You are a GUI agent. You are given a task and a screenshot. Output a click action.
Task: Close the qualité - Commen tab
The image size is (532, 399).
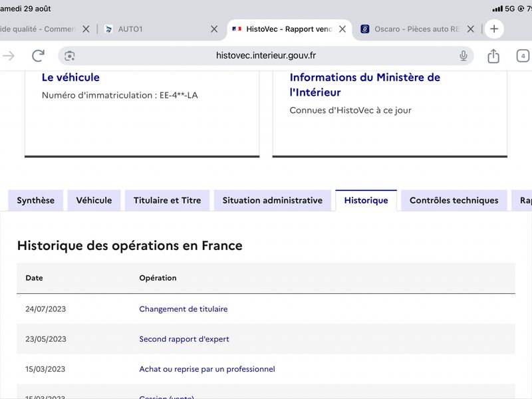86,29
